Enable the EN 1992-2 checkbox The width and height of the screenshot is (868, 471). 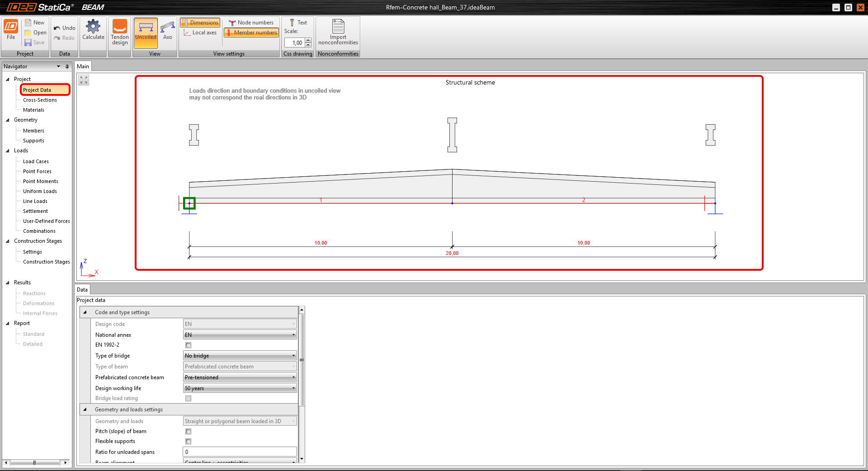tap(189, 345)
